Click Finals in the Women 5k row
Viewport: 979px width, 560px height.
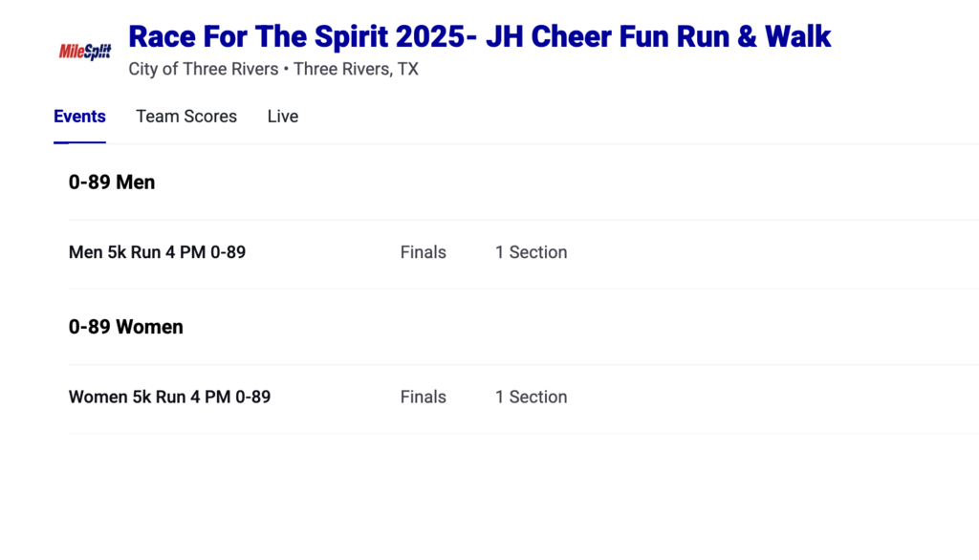[x=424, y=397]
